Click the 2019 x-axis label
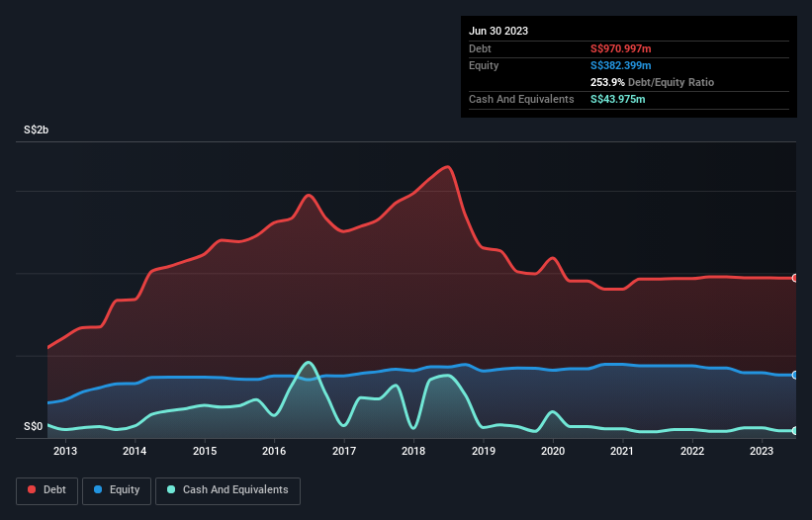812x520 pixels. tap(484, 451)
